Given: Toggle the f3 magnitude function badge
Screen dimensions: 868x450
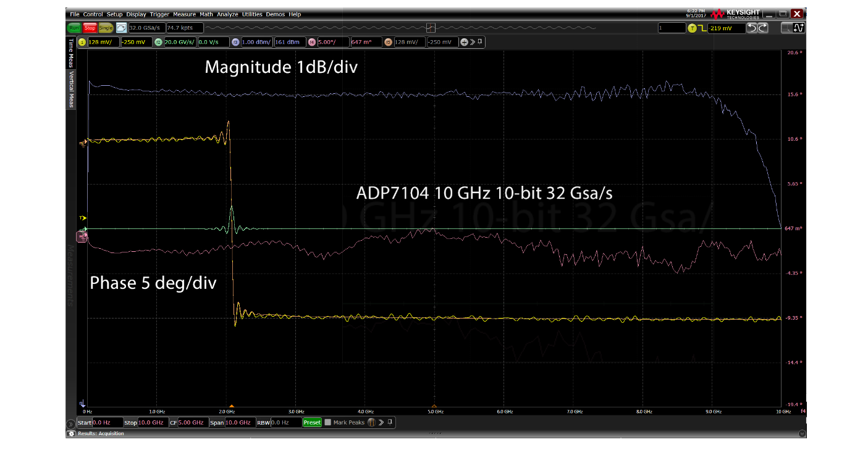Looking at the screenshot, I should [x=235, y=42].
